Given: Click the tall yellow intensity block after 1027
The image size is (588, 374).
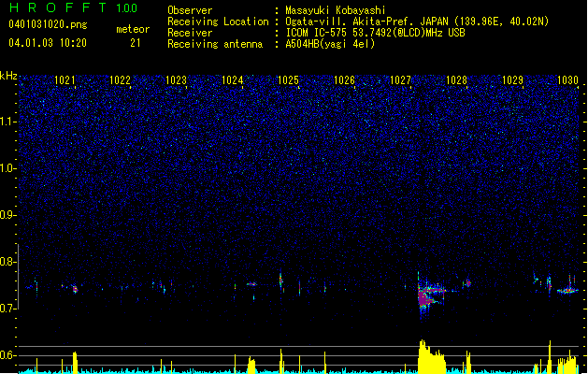Looking at the screenshot, I should (x=432, y=357).
